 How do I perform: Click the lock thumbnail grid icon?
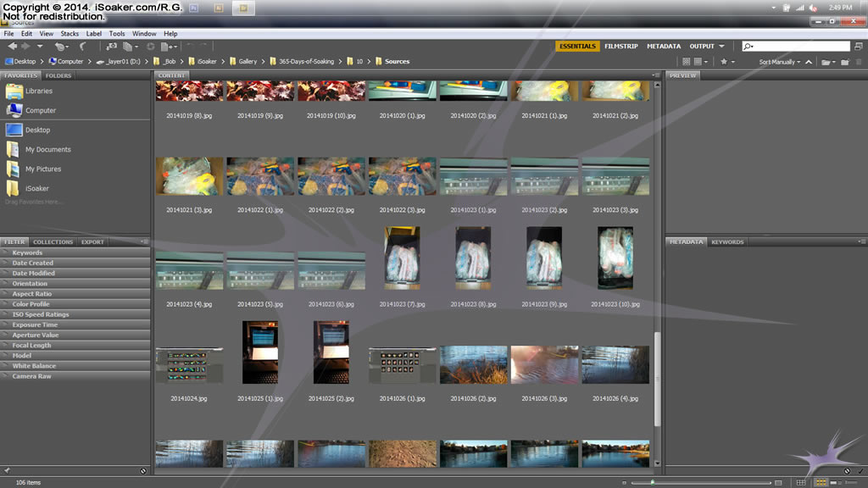coord(801,482)
